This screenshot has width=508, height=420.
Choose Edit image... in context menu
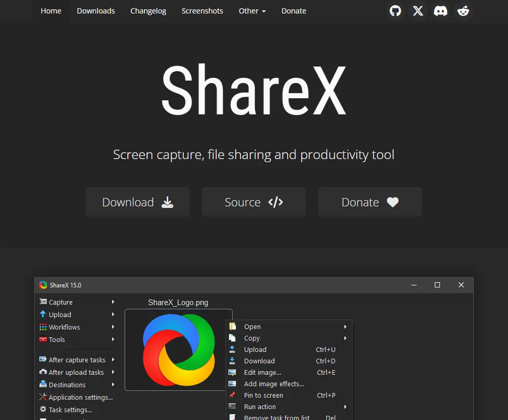[289, 372]
